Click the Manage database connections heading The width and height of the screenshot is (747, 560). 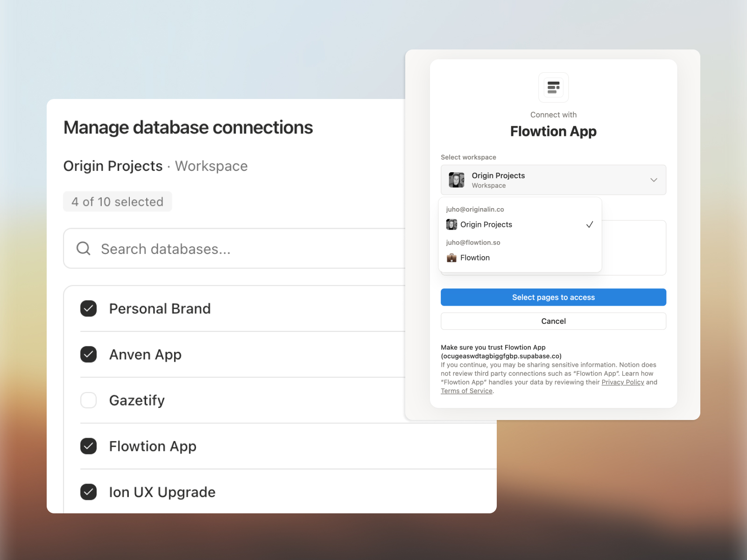click(188, 127)
